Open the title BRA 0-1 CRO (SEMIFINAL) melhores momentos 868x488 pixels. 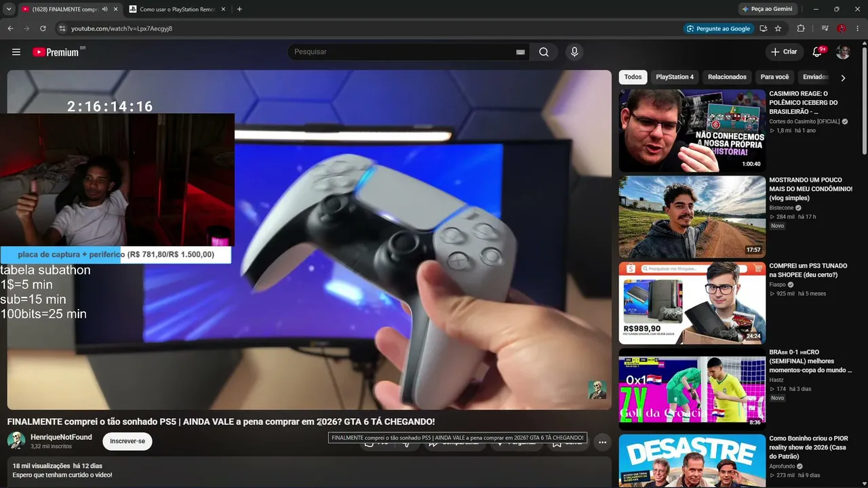point(810,361)
